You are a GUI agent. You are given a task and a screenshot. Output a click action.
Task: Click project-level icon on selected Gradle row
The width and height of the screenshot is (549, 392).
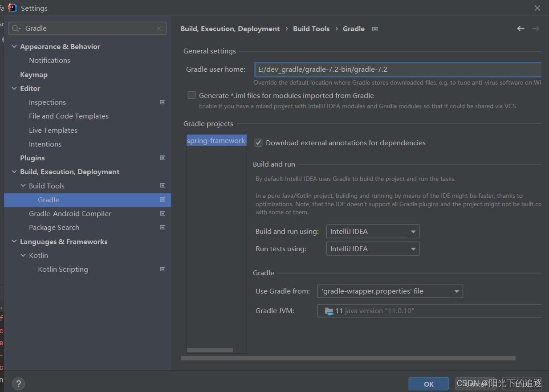click(163, 200)
